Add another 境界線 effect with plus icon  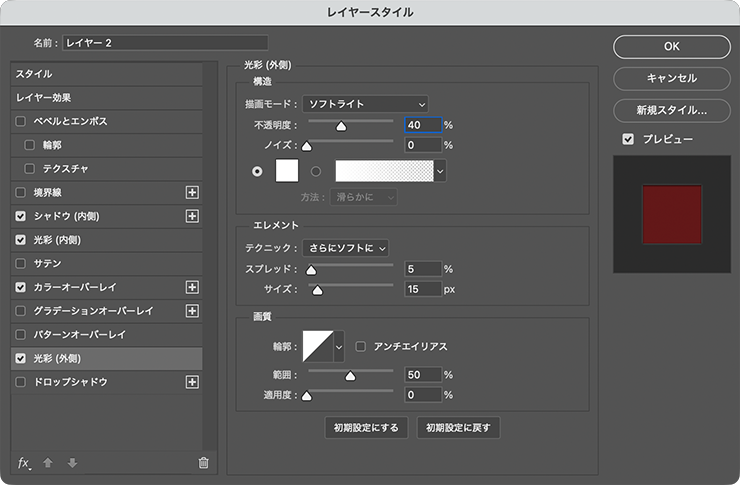tap(193, 192)
